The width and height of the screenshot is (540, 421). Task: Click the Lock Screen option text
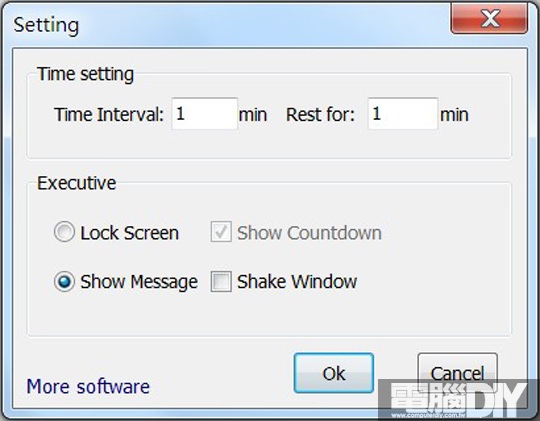click(129, 233)
